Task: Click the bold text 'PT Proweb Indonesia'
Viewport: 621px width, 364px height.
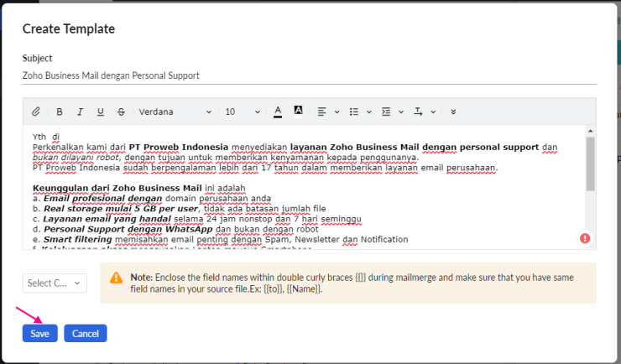Action: point(179,147)
